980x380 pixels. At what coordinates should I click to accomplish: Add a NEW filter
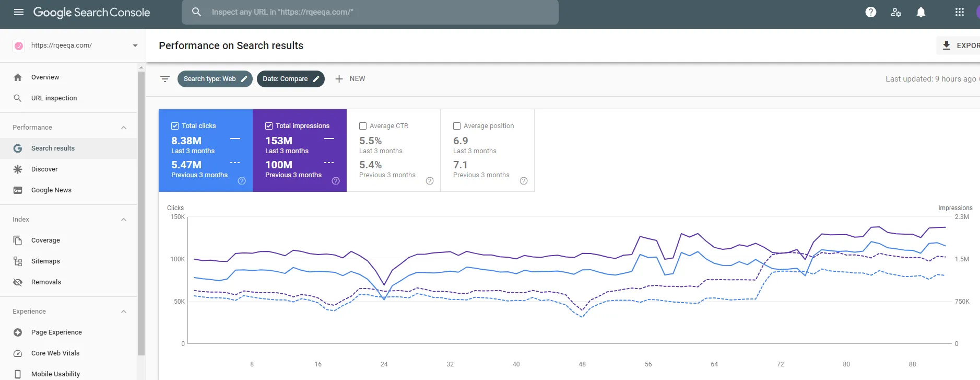pos(350,79)
